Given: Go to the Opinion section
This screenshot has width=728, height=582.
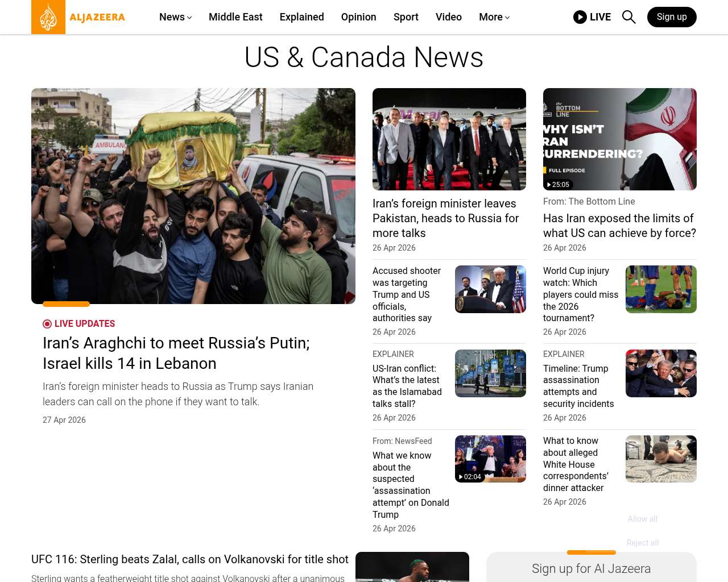Looking at the screenshot, I should 358,17.
